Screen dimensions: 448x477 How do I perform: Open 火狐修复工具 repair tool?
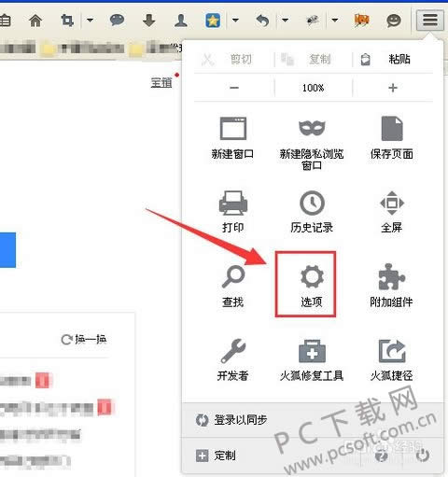click(312, 359)
